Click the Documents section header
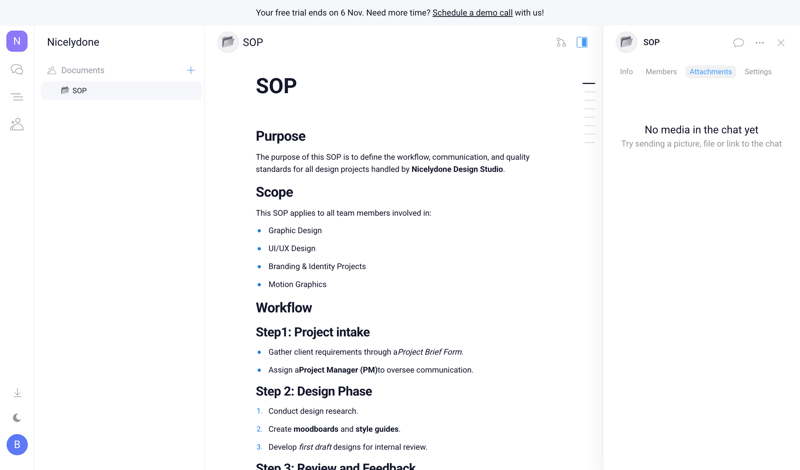The height and width of the screenshot is (470, 800). click(82, 71)
